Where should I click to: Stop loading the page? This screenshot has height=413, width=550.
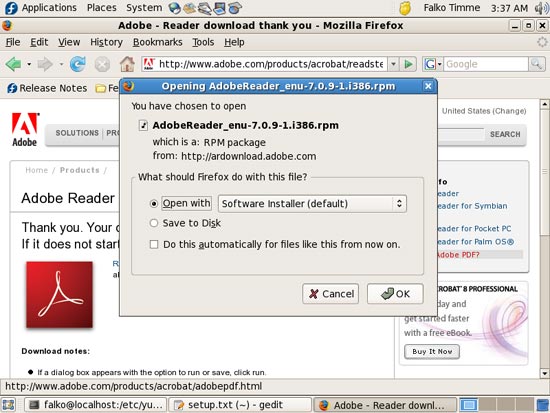tap(102, 65)
